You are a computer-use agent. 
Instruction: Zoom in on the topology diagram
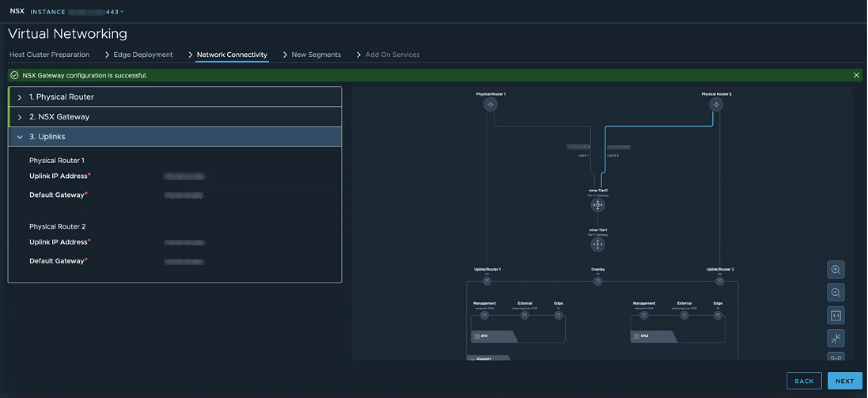tap(836, 269)
